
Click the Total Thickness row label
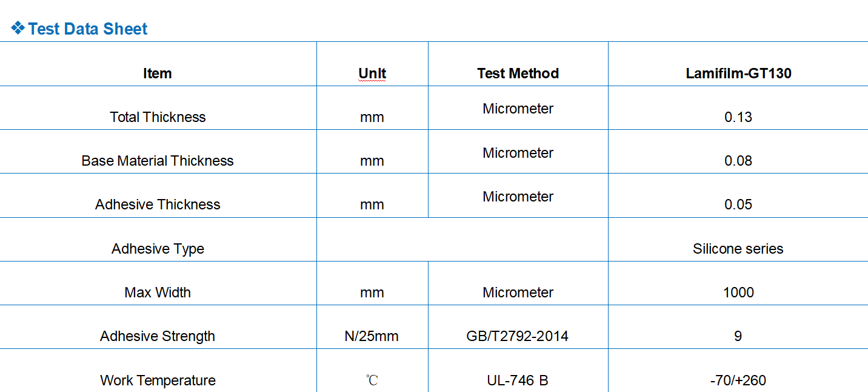(x=158, y=117)
